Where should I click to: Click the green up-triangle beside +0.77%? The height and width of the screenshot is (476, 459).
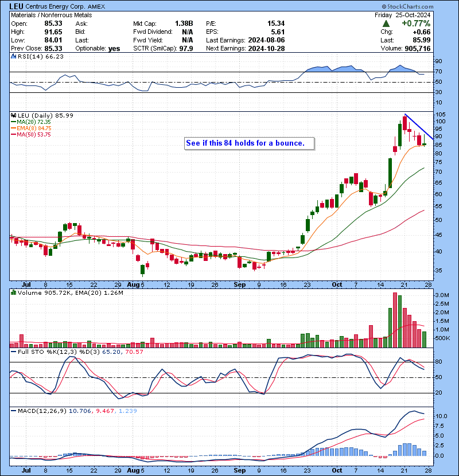386,24
